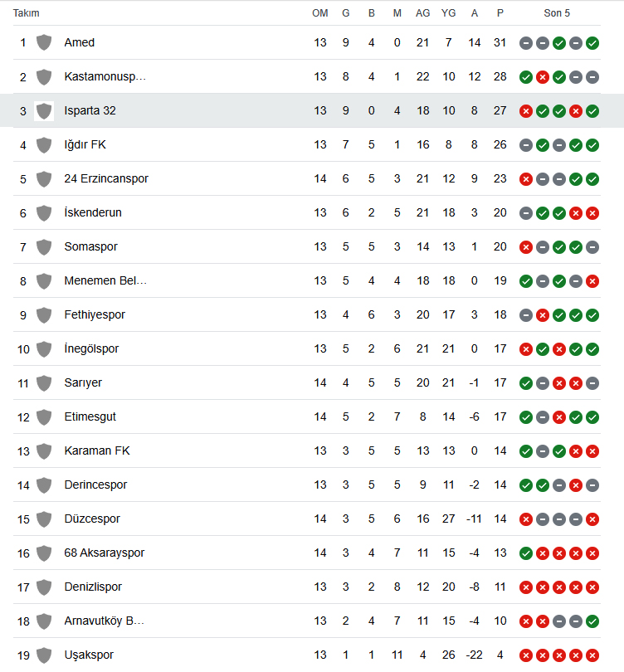This screenshot has width=624, height=672.
Task: Click Amed's most recent win checkmark
Action: point(592,43)
